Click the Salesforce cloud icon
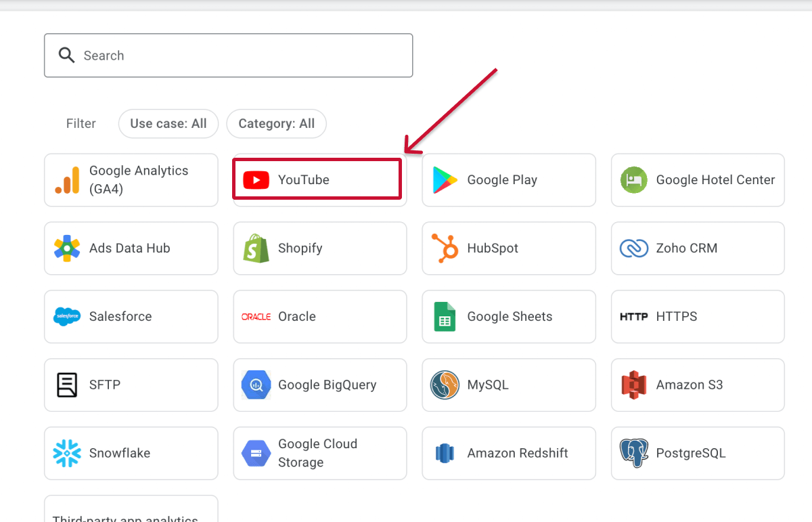Image resolution: width=812 pixels, height=522 pixels. tap(67, 317)
